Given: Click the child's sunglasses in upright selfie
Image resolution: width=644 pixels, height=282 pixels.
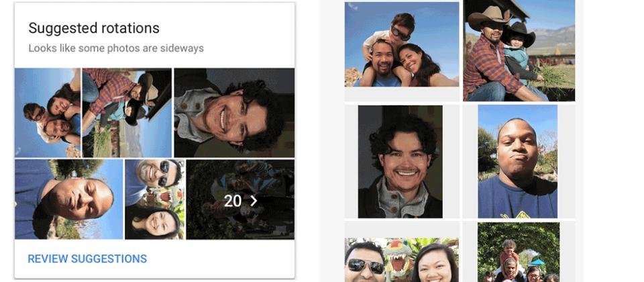Looking at the screenshot, I should coord(400,33).
